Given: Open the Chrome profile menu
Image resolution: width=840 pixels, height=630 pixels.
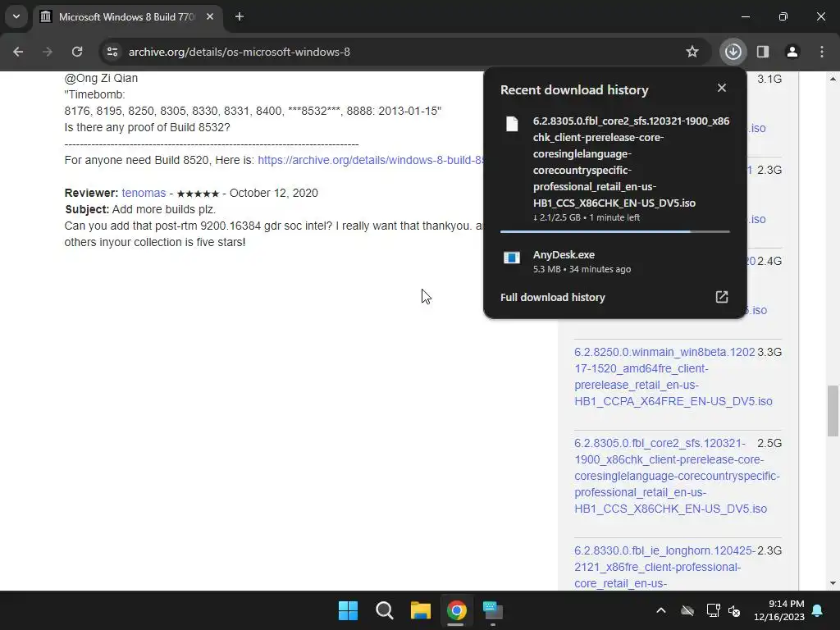Looking at the screenshot, I should [x=792, y=52].
